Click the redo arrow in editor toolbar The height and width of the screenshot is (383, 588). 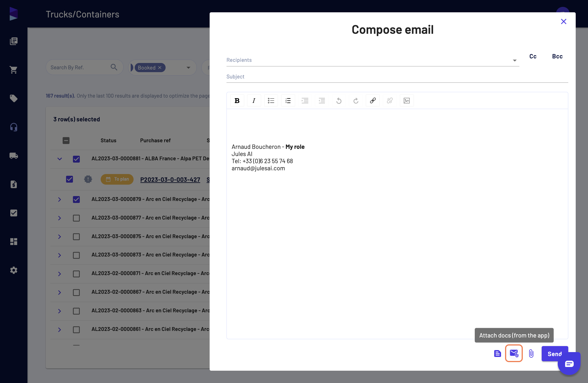(356, 100)
